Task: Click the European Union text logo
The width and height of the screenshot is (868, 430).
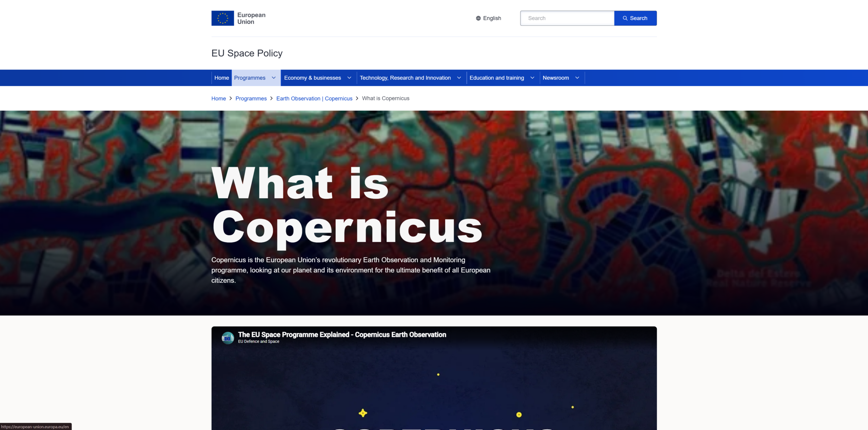Action: pos(251,18)
